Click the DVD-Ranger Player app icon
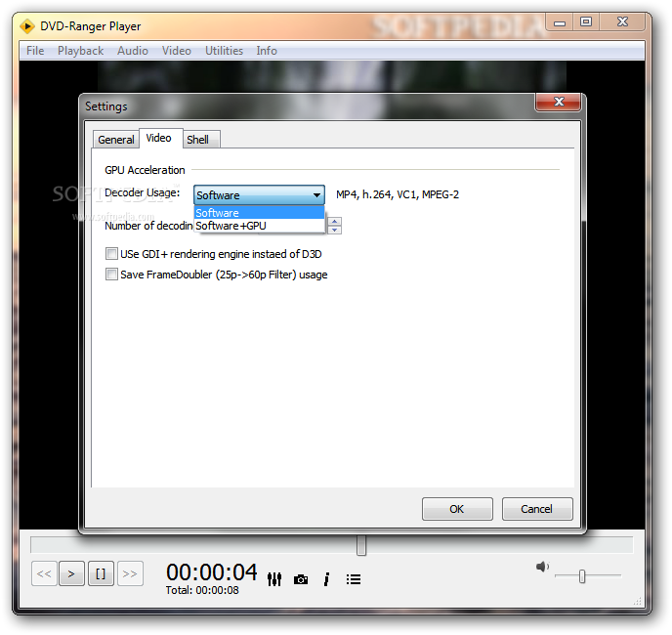672x635 pixels. pos(27,26)
